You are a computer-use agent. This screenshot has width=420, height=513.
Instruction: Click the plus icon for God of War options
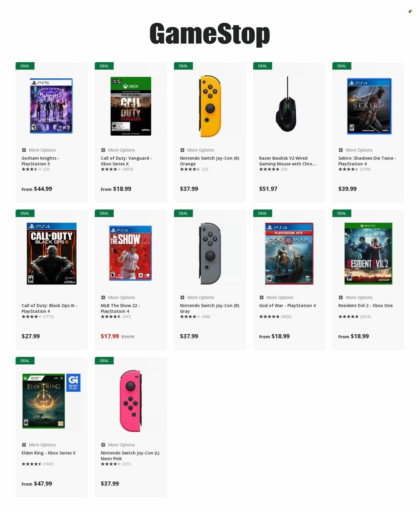pyautogui.click(x=261, y=298)
